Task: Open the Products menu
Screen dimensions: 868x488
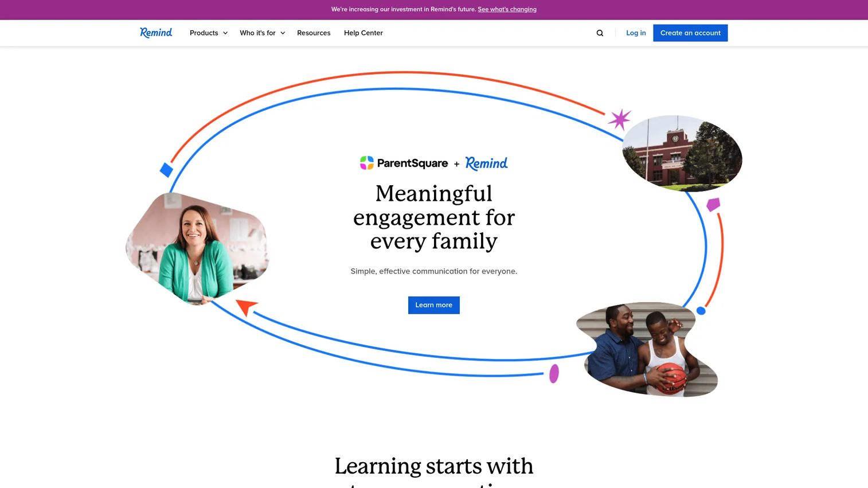Action: click(x=204, y=33)
